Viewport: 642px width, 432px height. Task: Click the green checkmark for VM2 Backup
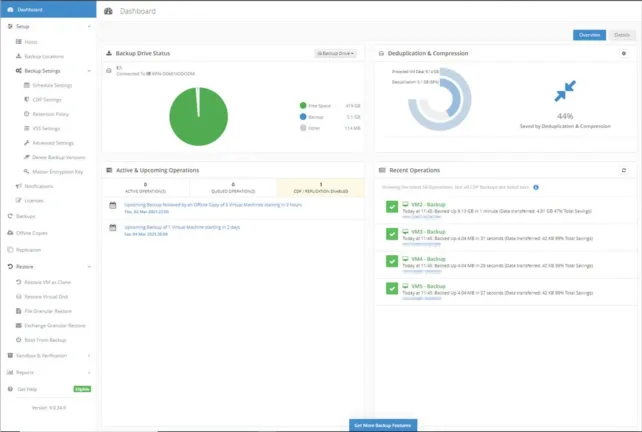click(392, 207)
